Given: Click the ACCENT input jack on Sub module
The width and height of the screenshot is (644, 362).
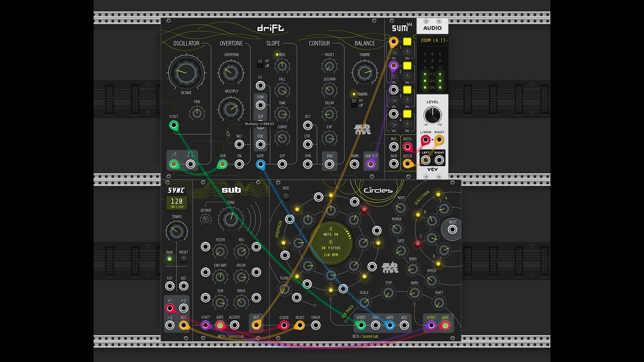Looking at the screenshot, I should [x=234, y=325].
